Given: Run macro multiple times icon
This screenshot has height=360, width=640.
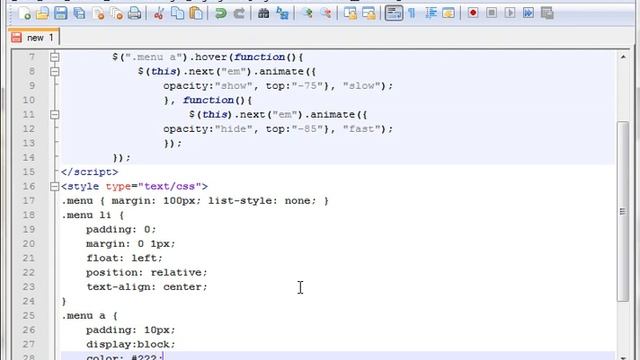Looking at the screenshot, I should coord(528,13).
